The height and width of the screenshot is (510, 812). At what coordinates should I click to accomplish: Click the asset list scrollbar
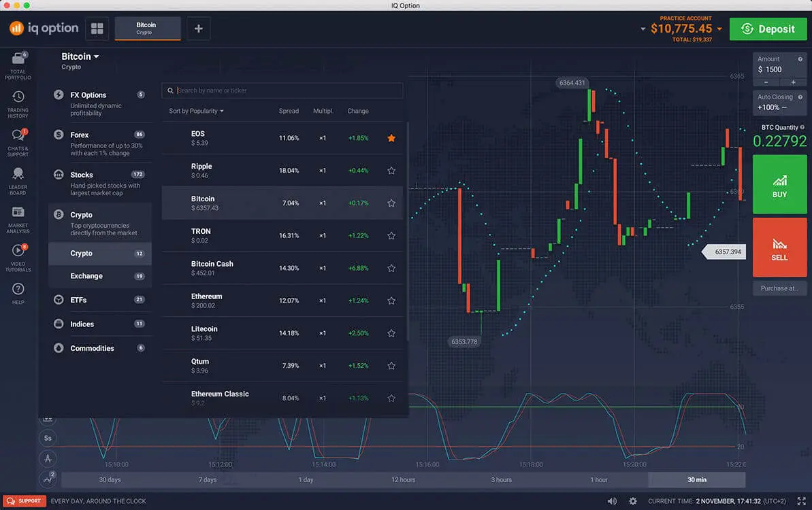408,231
